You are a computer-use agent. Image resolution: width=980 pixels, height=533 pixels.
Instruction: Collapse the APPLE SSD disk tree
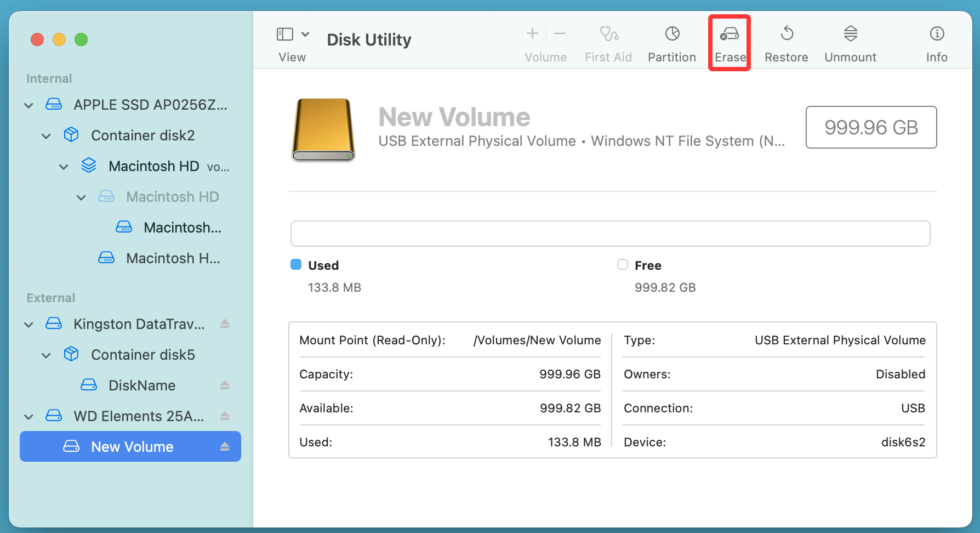[x=29, y=105]
